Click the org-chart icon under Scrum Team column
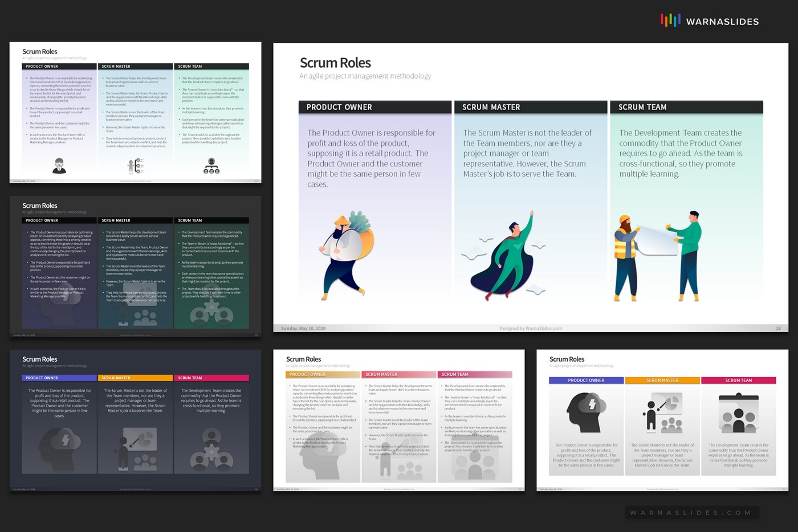798x532 pixels. pyautogui.click(x=212, y=167)
